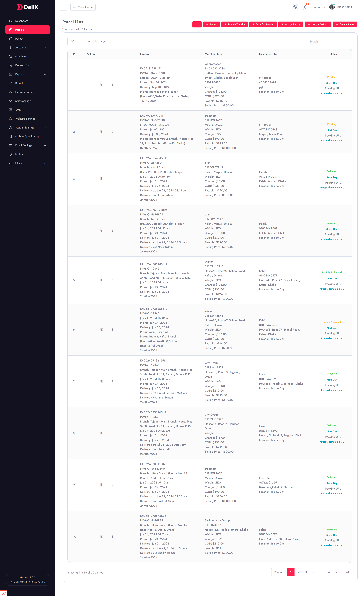Open tracking URL link for row 1
364x596 pixels.
tap(332, 93)
